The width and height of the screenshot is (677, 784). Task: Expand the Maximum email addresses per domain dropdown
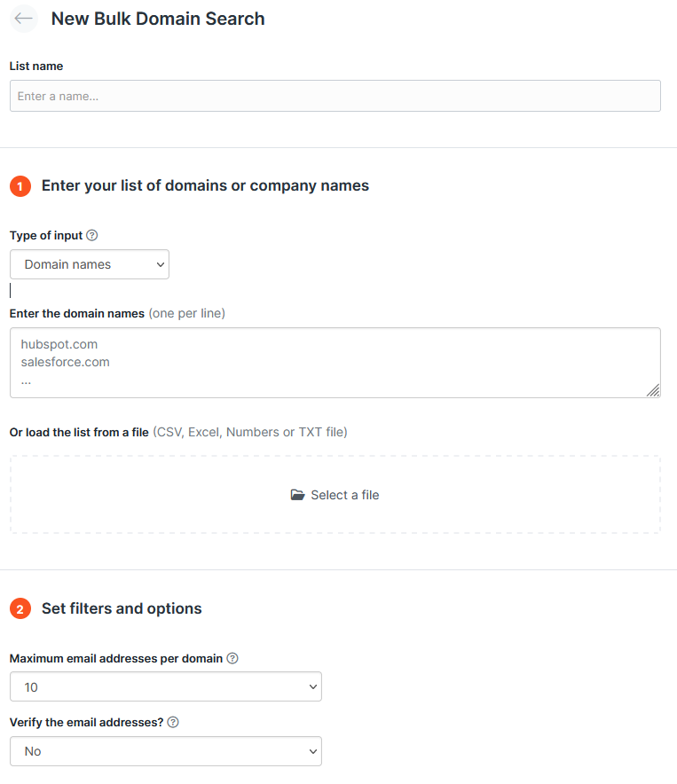[166, 687]
